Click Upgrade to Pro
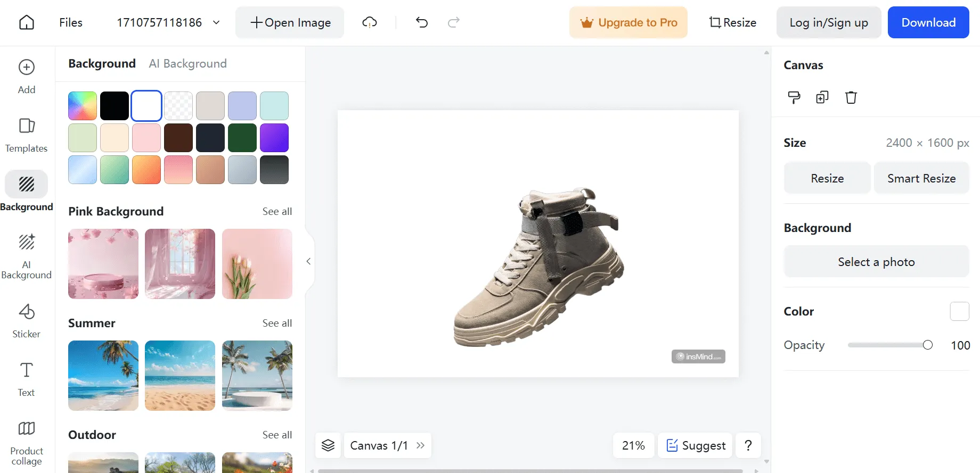This screenshot has height=473, width=980. 628,22
